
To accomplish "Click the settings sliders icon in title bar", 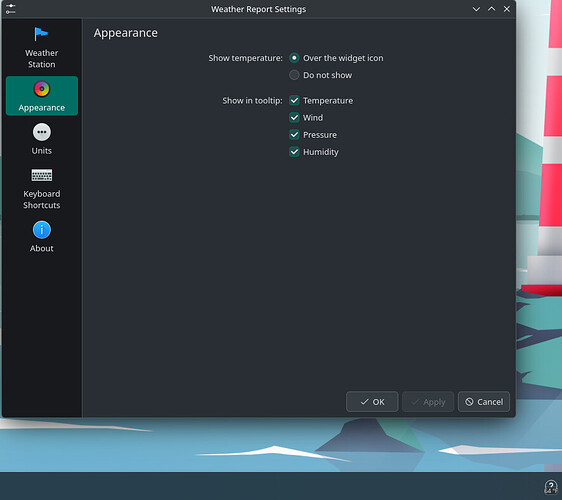I will (x=11, y=9).
